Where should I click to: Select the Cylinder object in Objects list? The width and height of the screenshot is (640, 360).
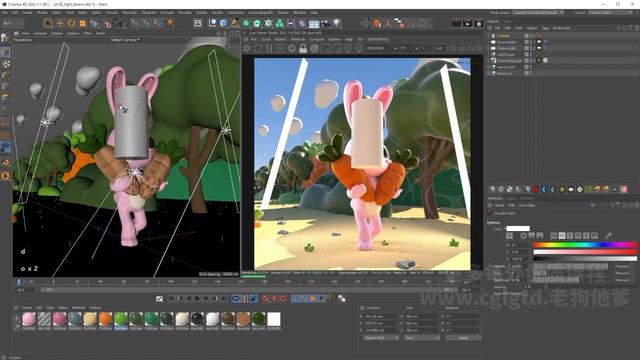(503, 36)
